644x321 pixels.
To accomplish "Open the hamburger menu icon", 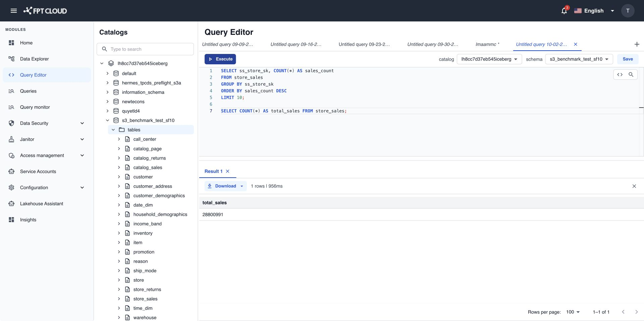I will point(14,11).
